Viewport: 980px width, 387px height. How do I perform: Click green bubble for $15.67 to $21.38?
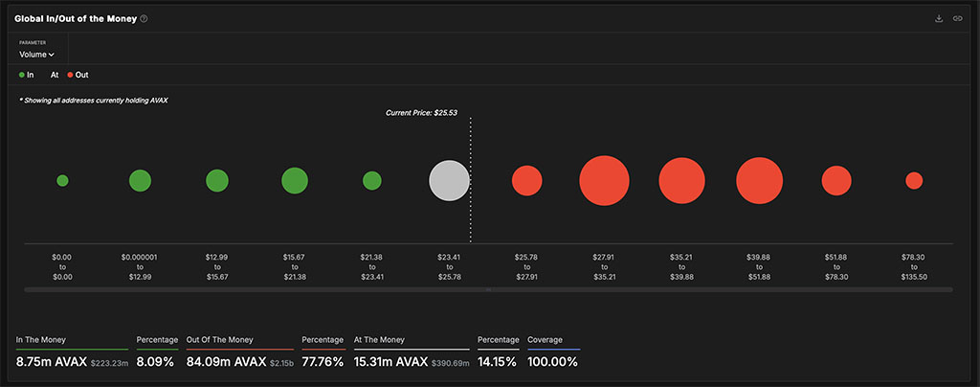(x=295, y=181)
